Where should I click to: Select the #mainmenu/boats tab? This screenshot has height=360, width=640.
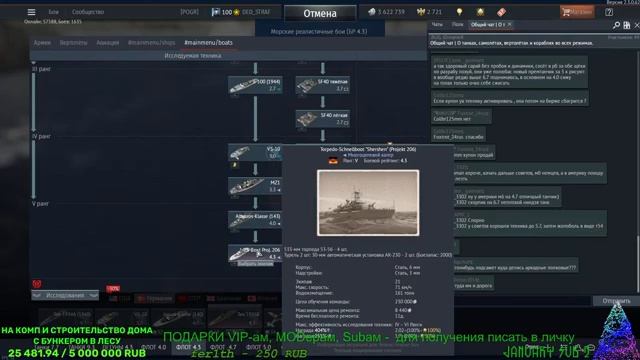(x=208, y=42)
